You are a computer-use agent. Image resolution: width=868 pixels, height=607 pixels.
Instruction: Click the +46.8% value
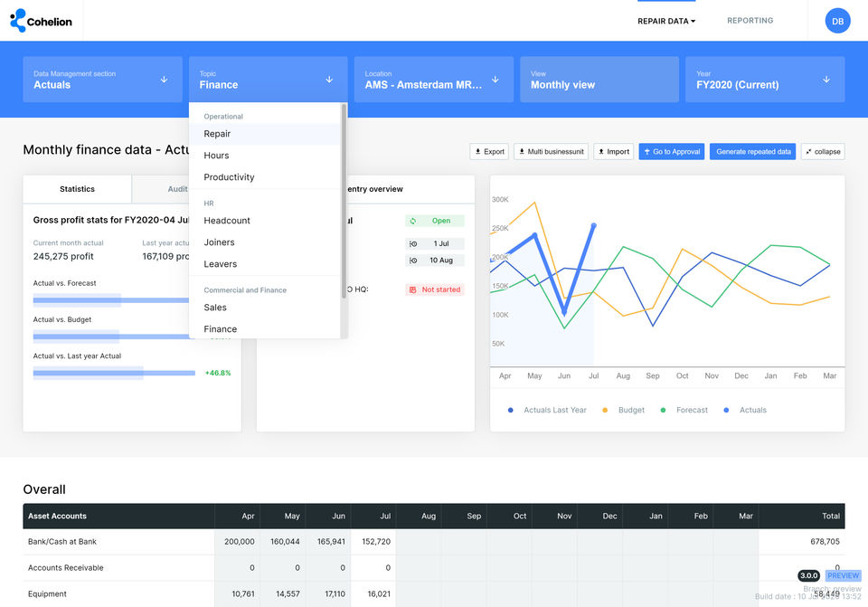[x=218, y=374]
